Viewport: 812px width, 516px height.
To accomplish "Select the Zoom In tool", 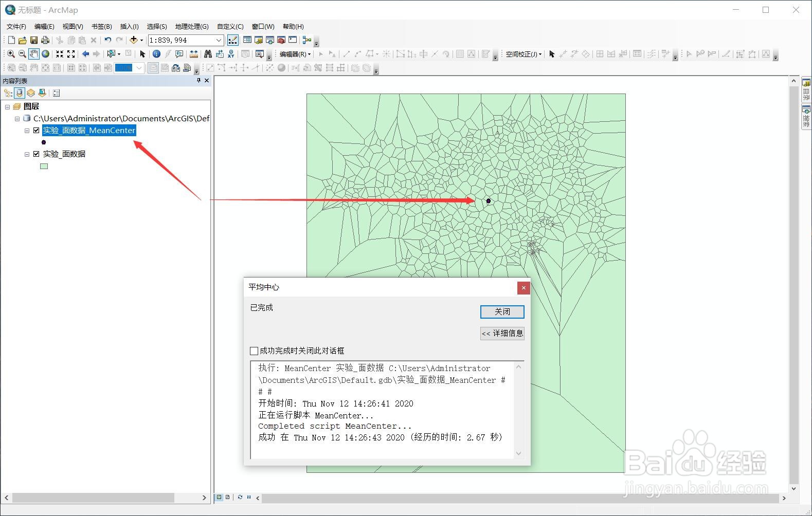I will coord(11,54).
